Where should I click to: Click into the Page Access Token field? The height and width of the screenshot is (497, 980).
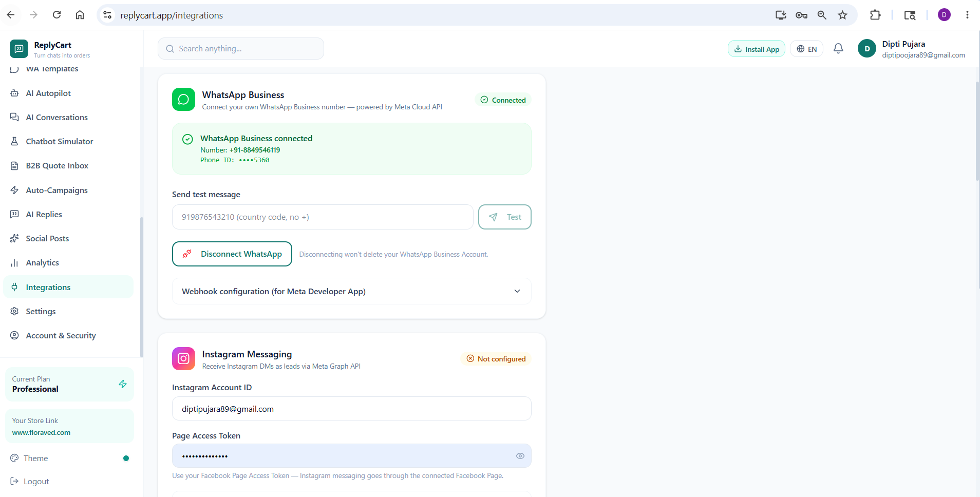[x=352, y=456]
